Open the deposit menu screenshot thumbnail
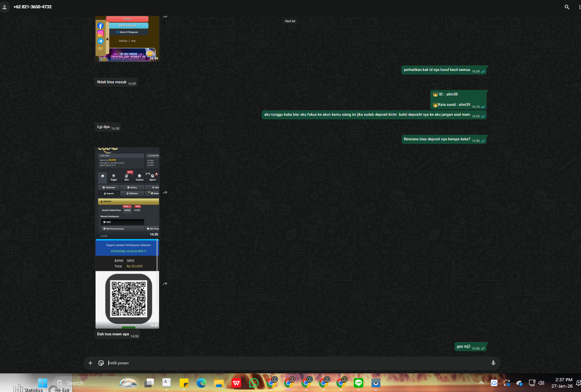Screen dimensions: 581x392 point(127,192)
